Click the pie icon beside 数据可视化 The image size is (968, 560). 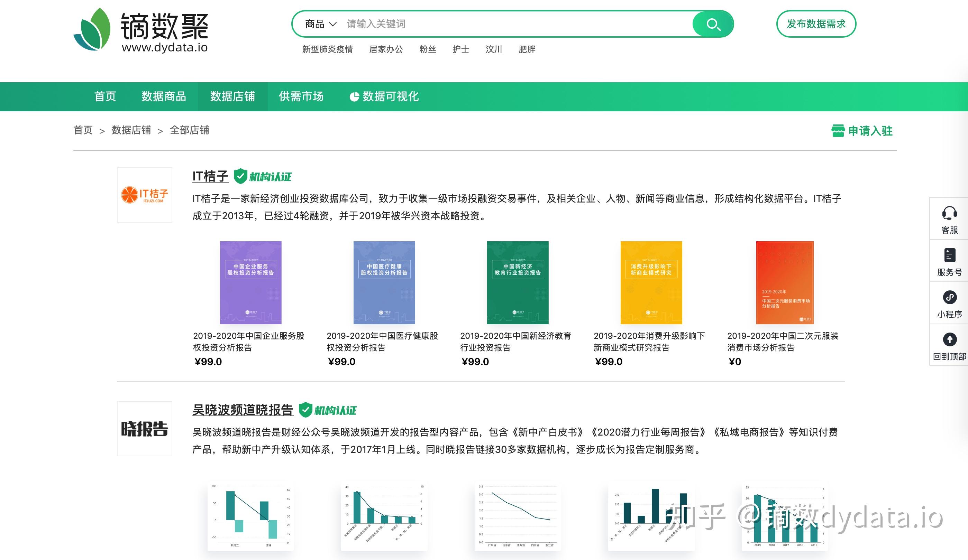pos(354,97)
